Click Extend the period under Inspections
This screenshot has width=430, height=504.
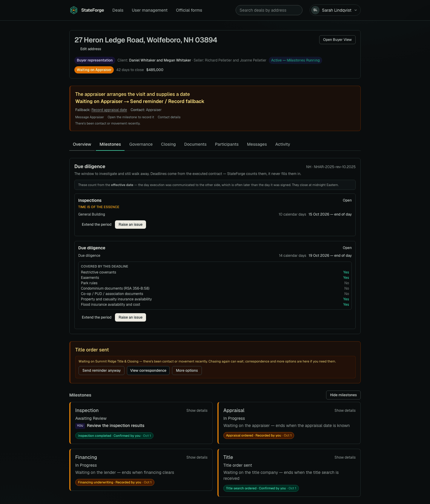tap(96, 225)
